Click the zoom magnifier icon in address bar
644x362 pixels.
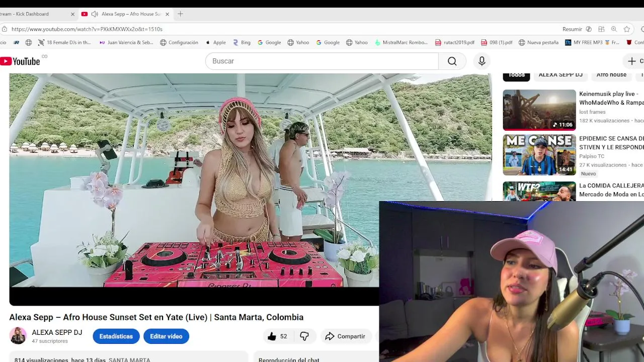(614, 29)
